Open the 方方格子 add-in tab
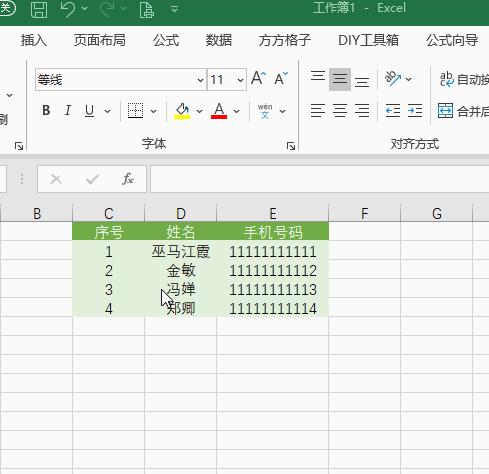489x474 pixels. 284,40
